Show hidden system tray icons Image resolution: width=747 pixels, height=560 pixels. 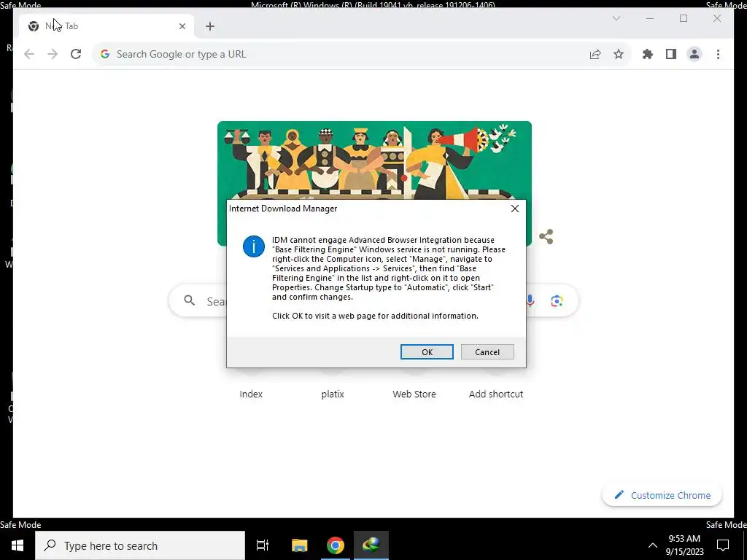[653, 545]
